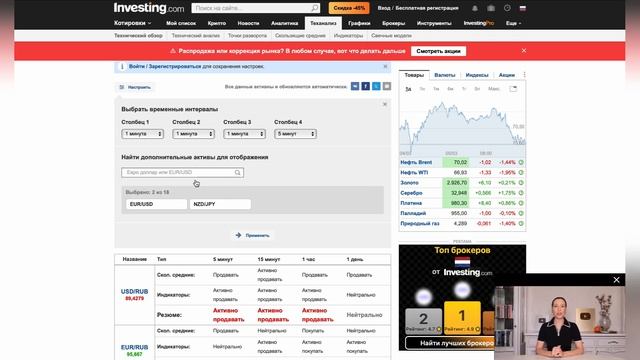Expand the Ещё menu in the navigation
The image size is (640, 360).
pyautogui.click(x=513, y=23)
